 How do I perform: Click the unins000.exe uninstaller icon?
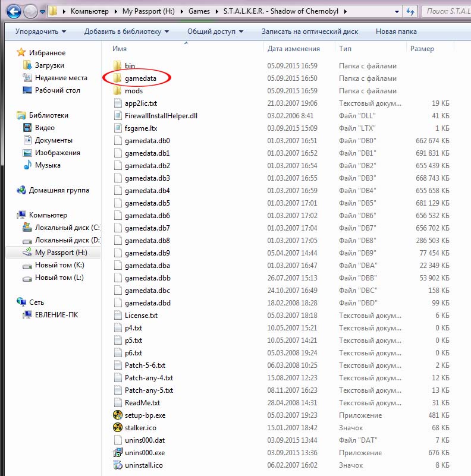117,453
